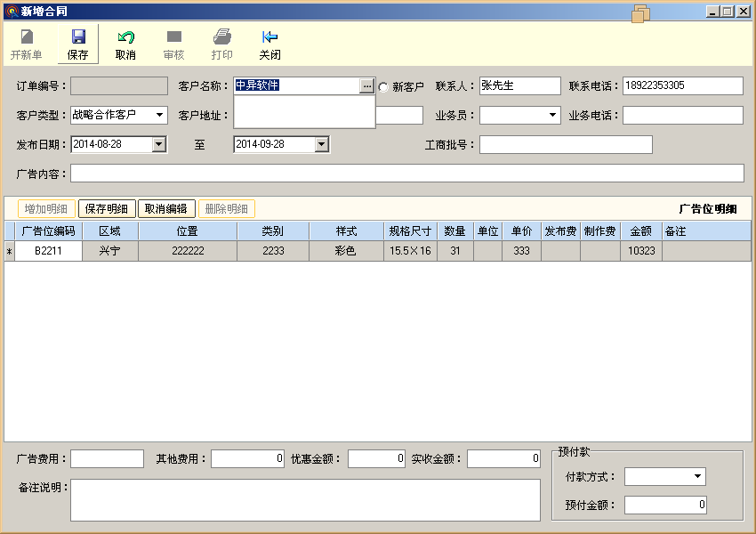This screenshot has width=756, height=534.
Task: Click the 打印 print toolbar icon
Action: (222, 37)
